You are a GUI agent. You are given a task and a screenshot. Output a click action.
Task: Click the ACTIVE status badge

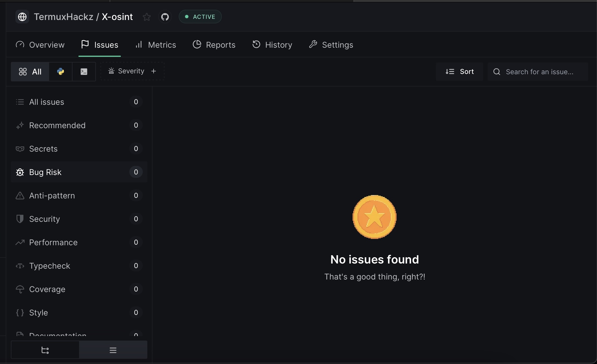200,17
